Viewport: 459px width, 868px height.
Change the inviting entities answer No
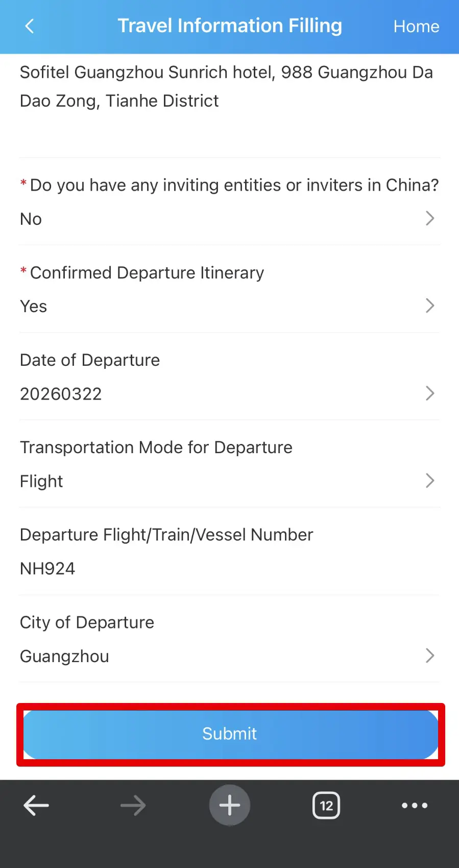tap(31, 219)
